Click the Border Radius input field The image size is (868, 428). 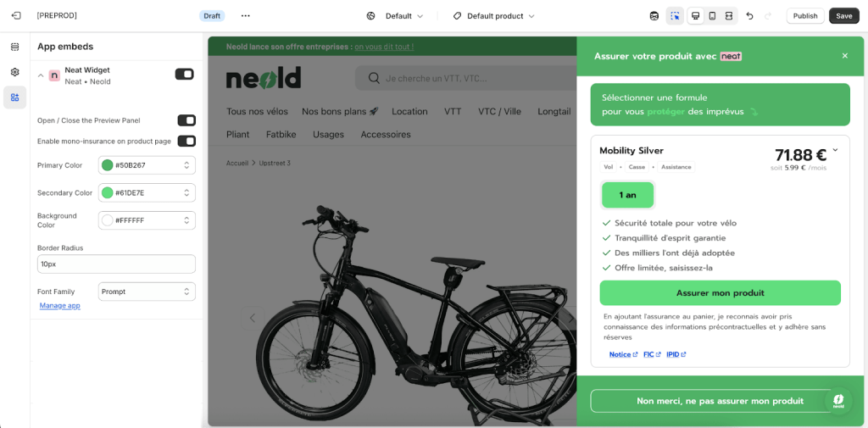(116, 264)
